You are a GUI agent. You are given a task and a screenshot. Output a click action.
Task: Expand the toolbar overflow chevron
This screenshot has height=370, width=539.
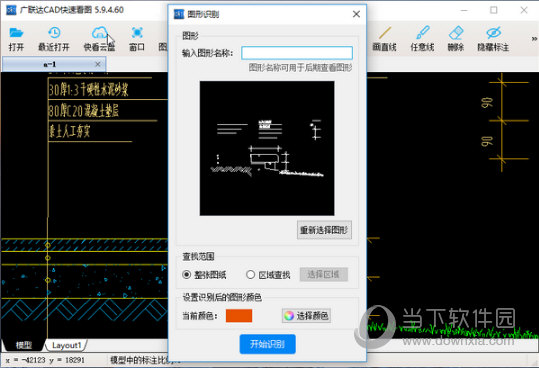[x=534, y=39]
